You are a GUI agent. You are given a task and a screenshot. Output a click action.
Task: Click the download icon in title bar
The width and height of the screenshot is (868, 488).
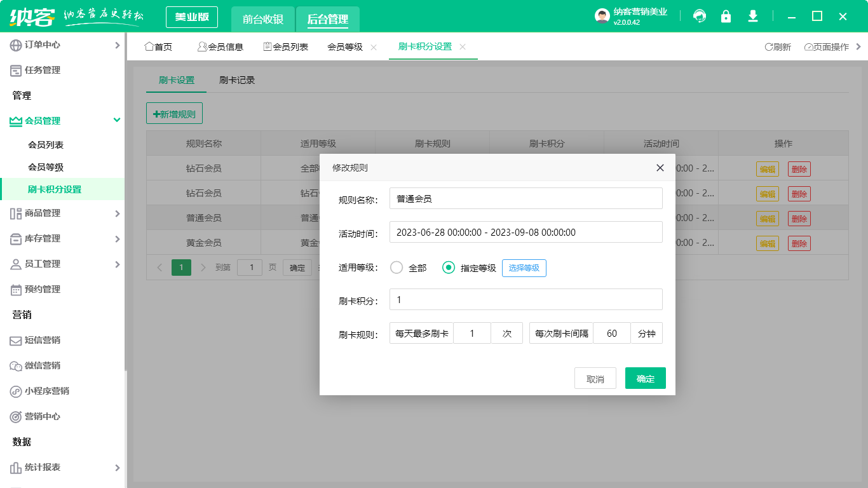tap(752, 16)
